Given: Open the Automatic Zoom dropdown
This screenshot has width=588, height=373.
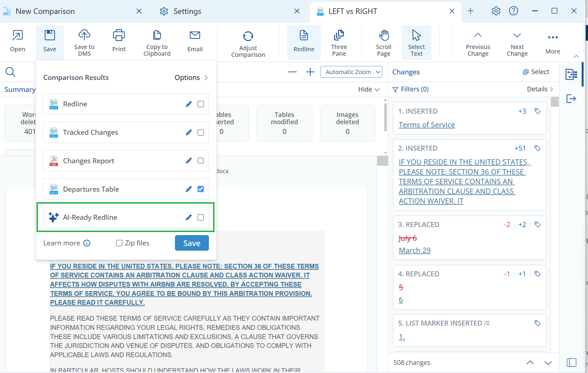Looking at the screenshot, I should click(x=351, y=72).
